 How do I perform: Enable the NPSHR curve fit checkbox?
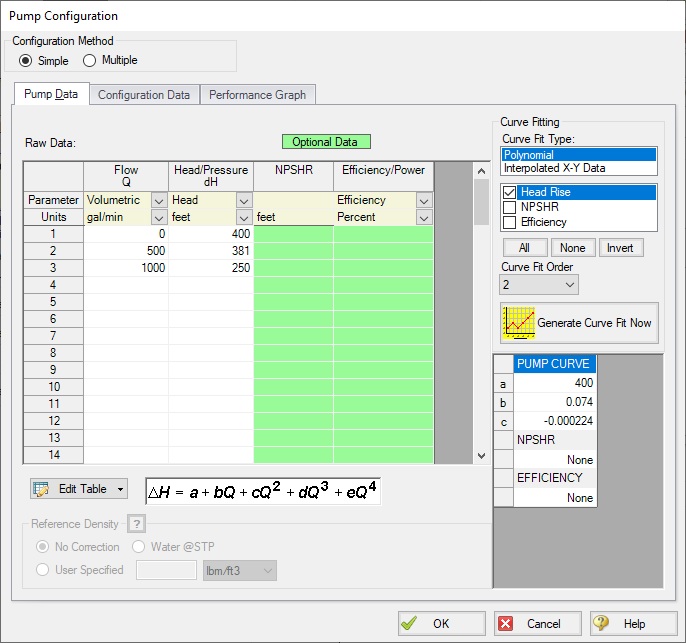[x=510, y=207]
